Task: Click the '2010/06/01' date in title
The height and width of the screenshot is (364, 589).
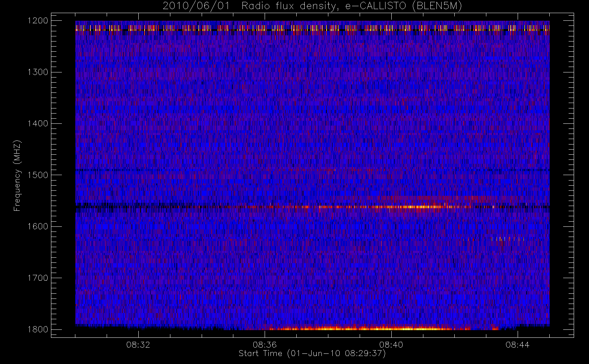Action: (196, 6)
